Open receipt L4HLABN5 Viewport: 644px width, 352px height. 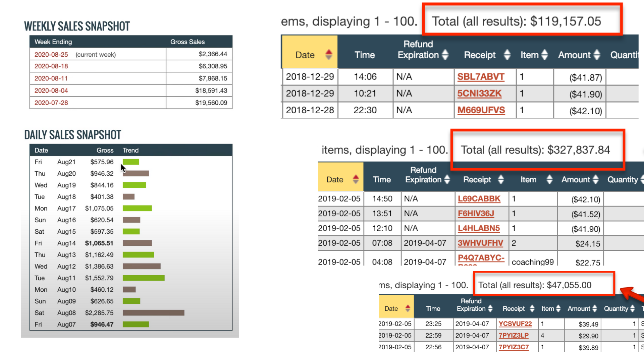(479, 228)
